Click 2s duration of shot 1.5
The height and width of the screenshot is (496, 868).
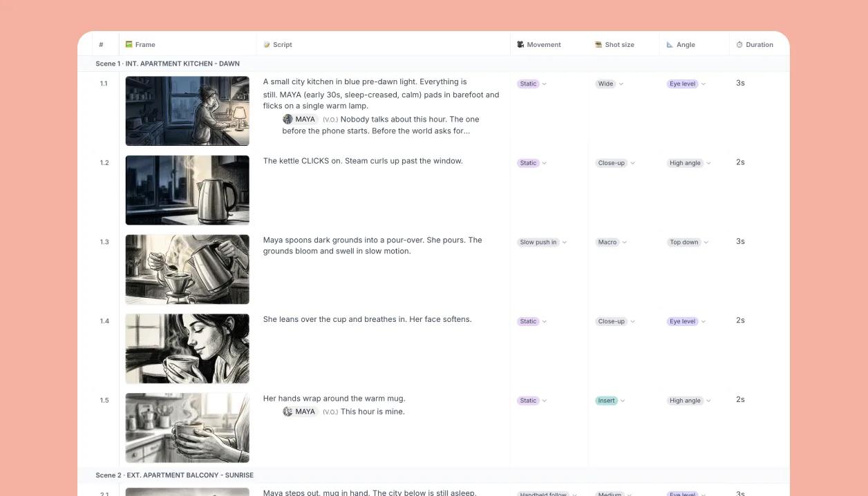click(740, 399)
